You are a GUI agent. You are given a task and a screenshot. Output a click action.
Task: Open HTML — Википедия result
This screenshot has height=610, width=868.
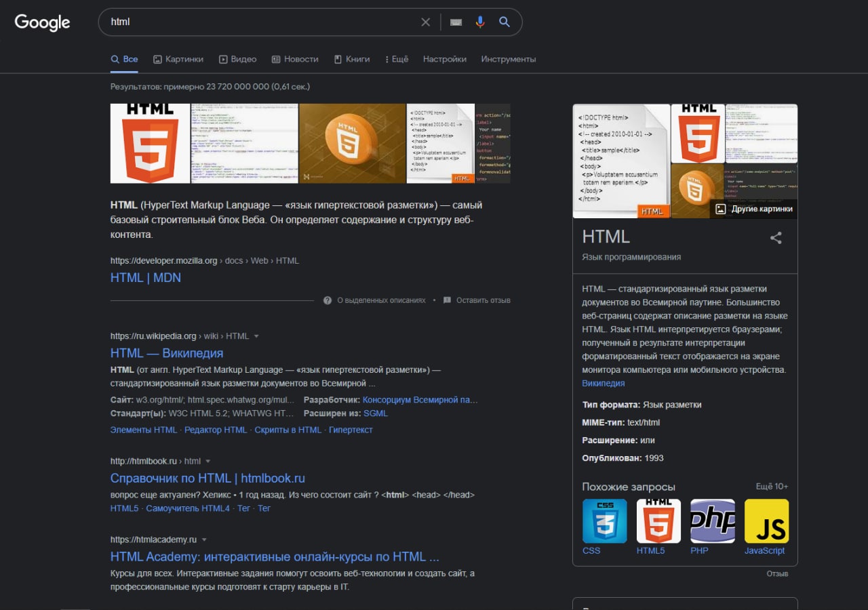[167, 353]
